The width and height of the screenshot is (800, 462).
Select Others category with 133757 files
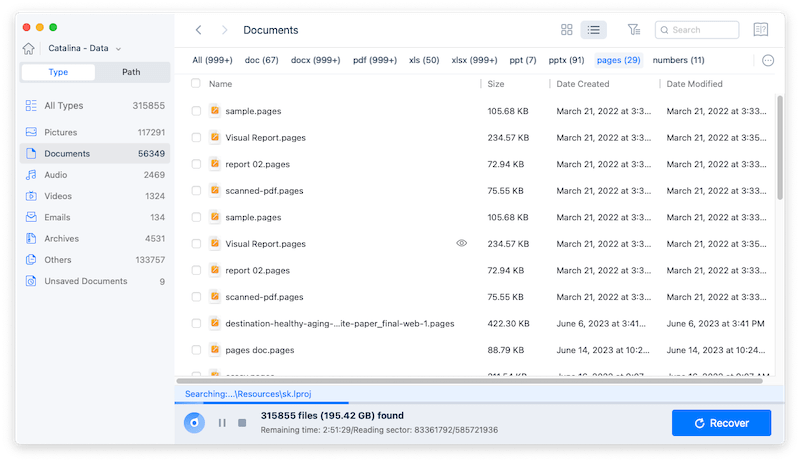click(95, 260)
